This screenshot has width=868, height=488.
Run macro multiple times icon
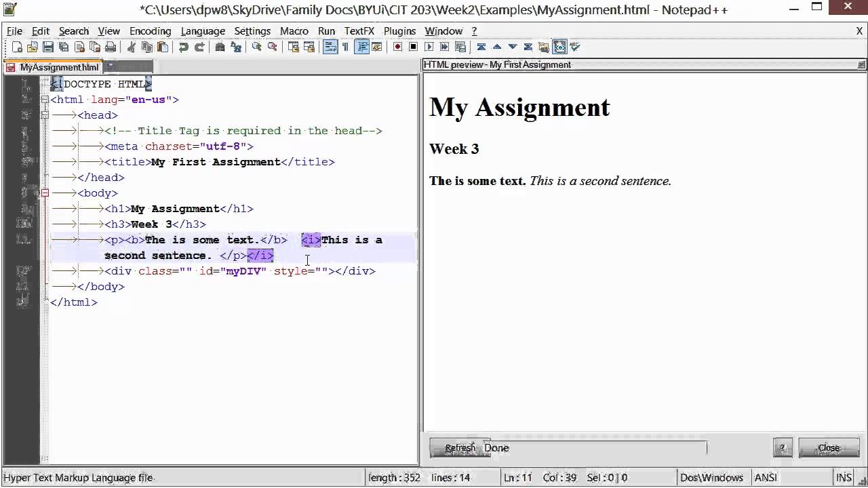pyautogui.click(x=444, y=47)
